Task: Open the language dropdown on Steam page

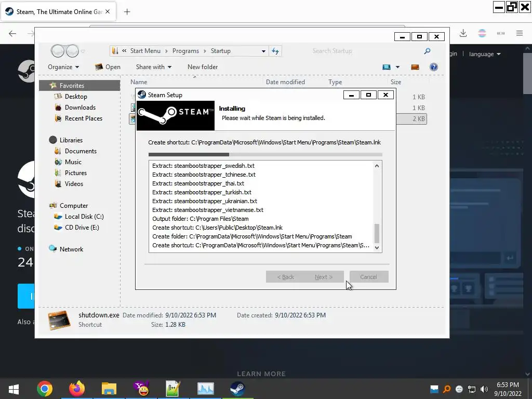Action: coord(485,54)
